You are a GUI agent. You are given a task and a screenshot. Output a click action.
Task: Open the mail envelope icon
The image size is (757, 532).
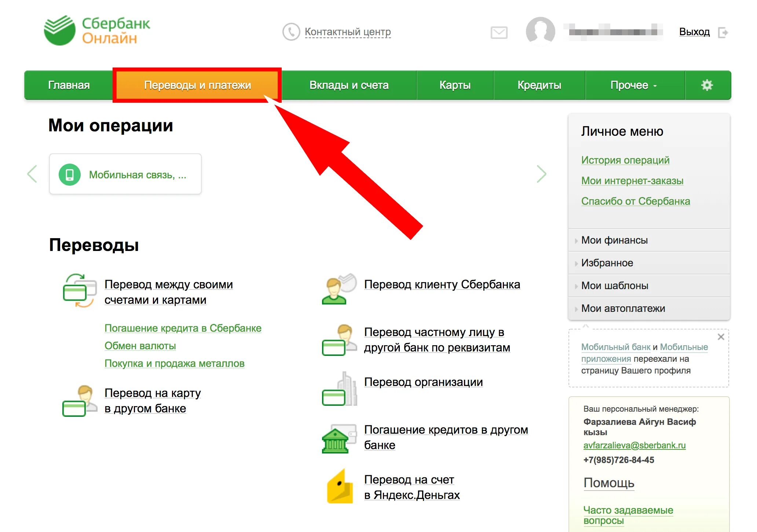[x=499, y=33]
